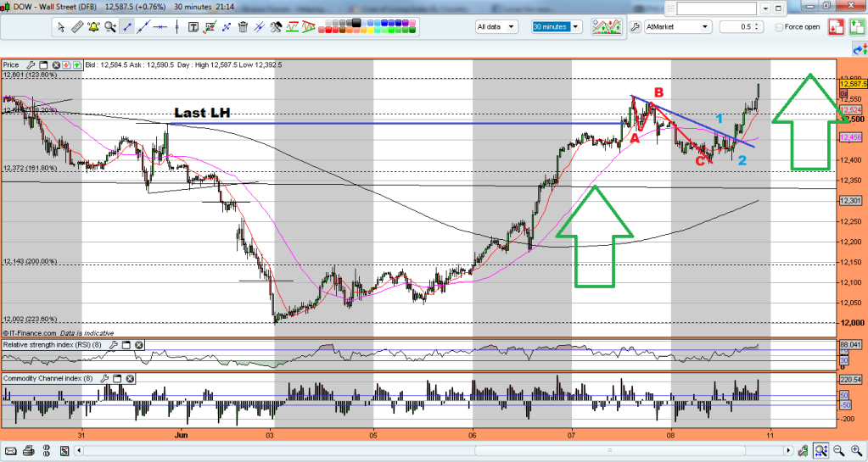The image size is (868, 462).
Task: Select the horizontal line tool
Action: point(160,26)
